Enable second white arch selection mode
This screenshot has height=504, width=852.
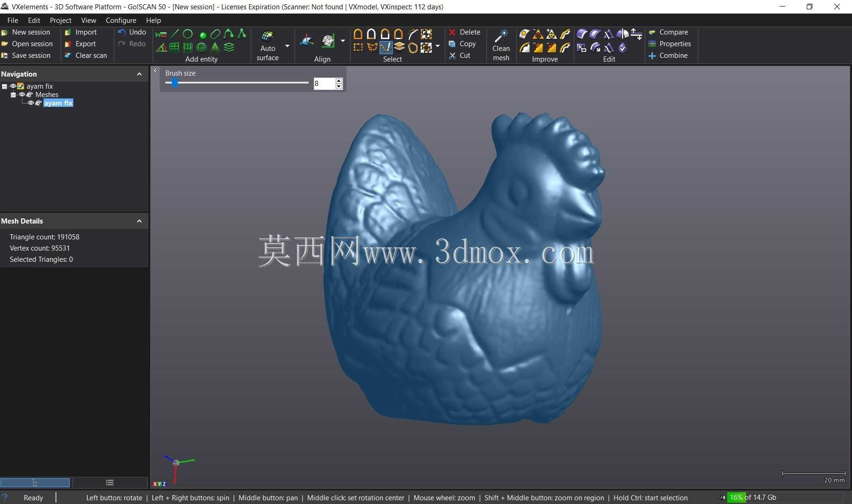point(372,34)
